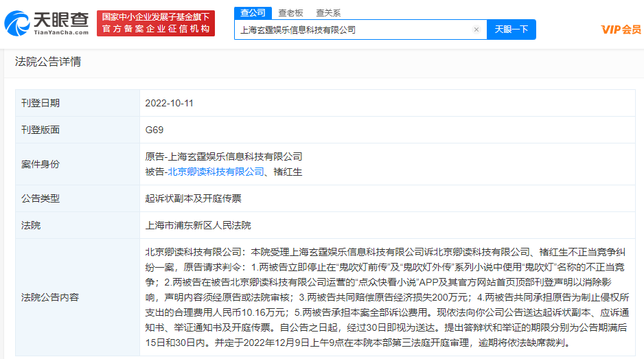Select the date value 2022-10-11
644x359 pixels.
point(169,103)
